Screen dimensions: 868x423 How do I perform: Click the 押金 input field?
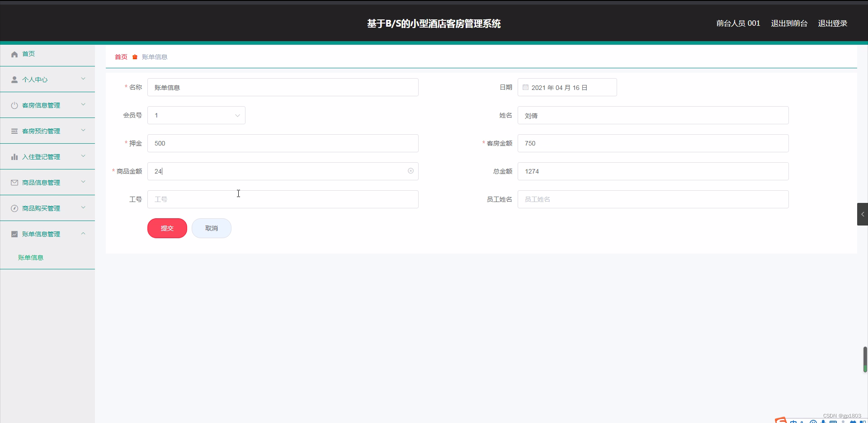283,143
